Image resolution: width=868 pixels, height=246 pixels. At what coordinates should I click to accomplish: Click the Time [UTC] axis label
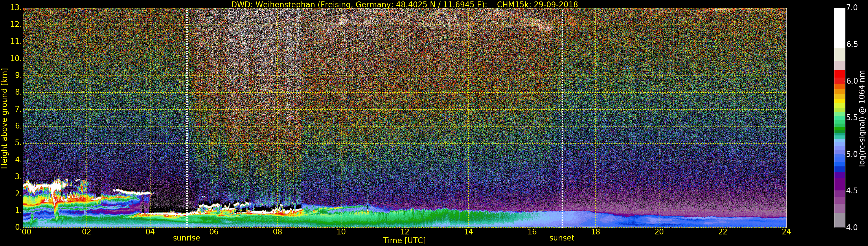[404, 241]
